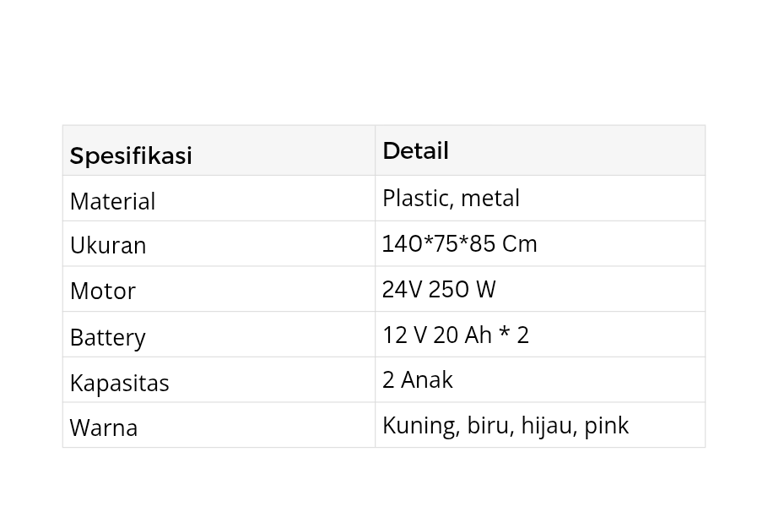Click the 2 Anak capacity value
Screen dimensions: 768x512
click(x=417, y=380)
